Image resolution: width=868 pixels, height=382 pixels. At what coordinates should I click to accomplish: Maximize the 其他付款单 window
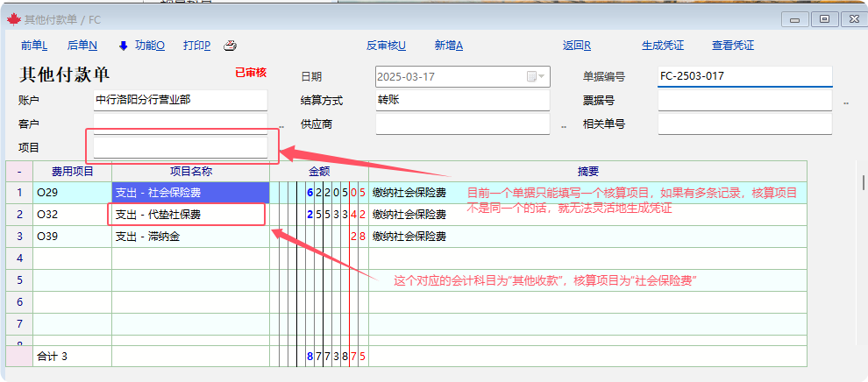[823, 18]
